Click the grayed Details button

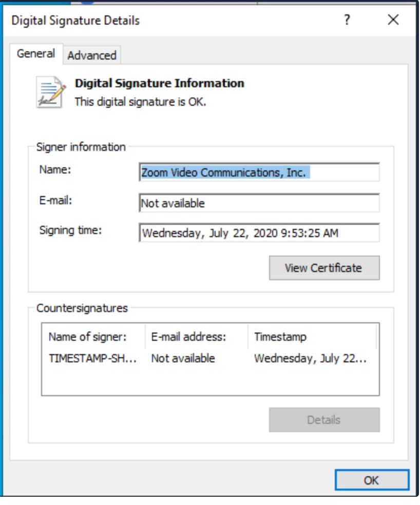[324, 420]
